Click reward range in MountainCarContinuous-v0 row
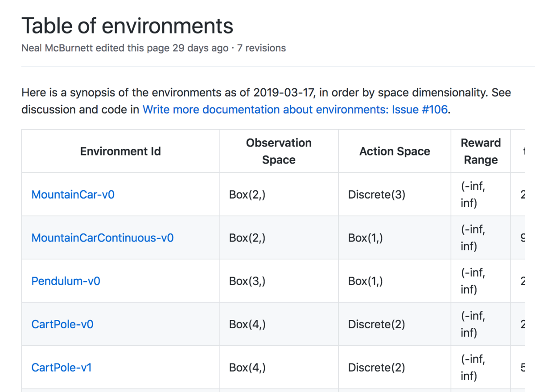 (473, 238)
